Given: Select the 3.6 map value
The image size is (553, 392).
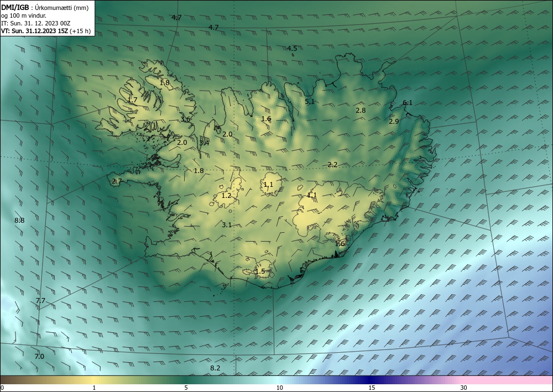Looking at the screenshot, I should pyautogui.click(x=185, y=119).
